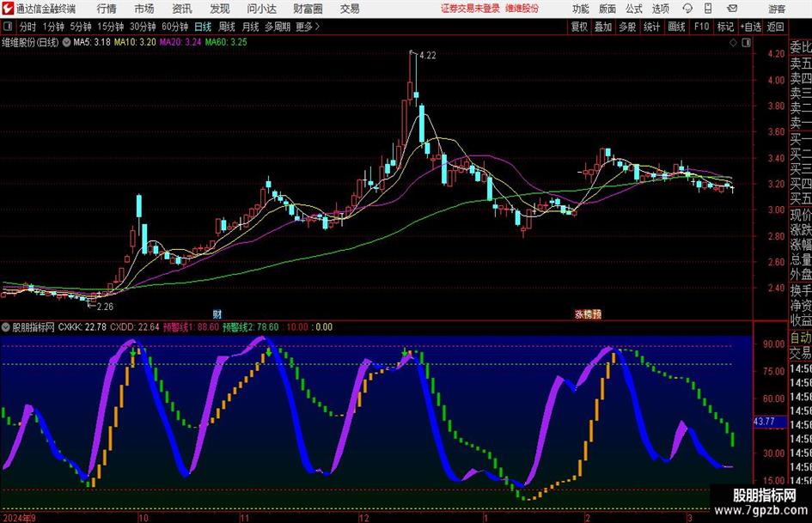The height and width of the screenshot is (523, 812).
Task: Click the 4.22 high price label
Action: pyautogui.click(x=428, y=56)
